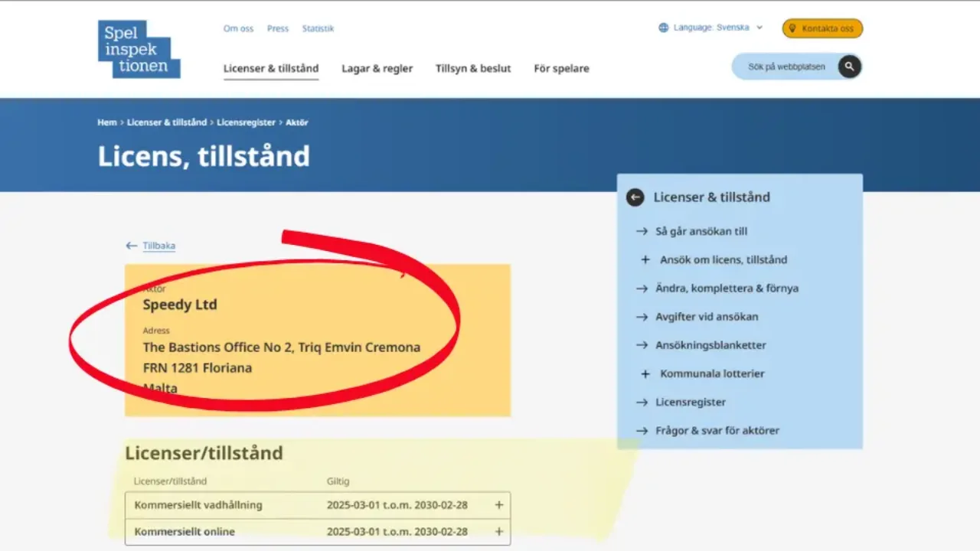Image resolution: width=980 pixels, height=551 pixels.
Task: Click the address line The Bastions Office No 2
Action: pyautogui.click(x=282, y=347)
